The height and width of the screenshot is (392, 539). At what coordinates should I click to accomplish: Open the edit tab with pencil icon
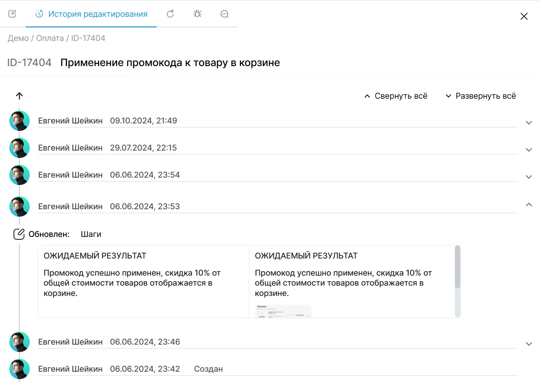[x=13, y=14]
